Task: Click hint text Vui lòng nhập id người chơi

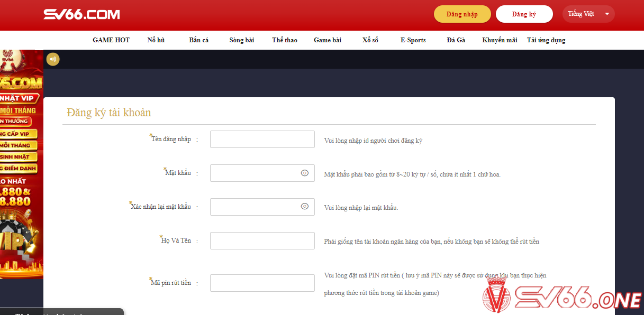Action: 373,141
